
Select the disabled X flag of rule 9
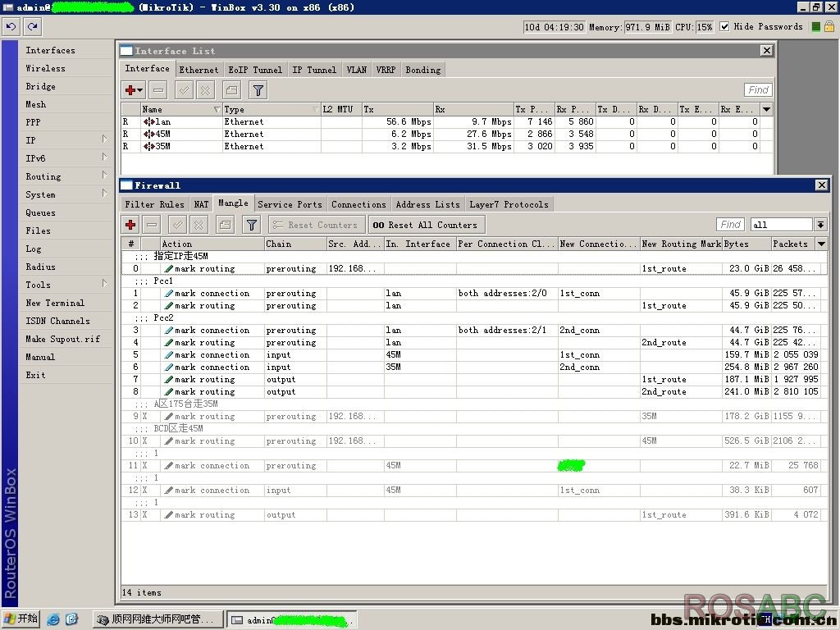pyautogui.click(x=144, y=416)
